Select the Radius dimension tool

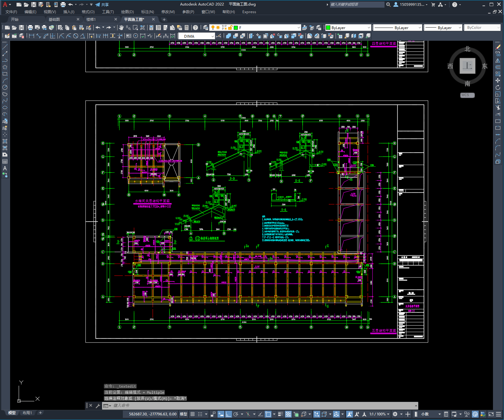(62, 36)
